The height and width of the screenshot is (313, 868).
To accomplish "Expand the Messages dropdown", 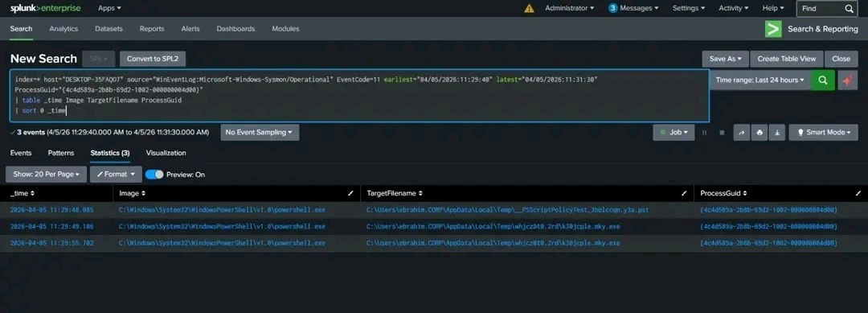I will pyautogui.click(x=639, y=8).
